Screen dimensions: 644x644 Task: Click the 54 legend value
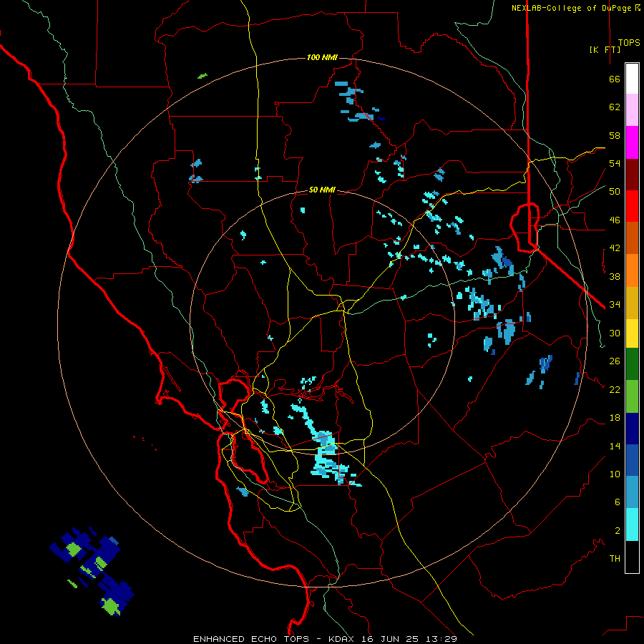point(615,163)
